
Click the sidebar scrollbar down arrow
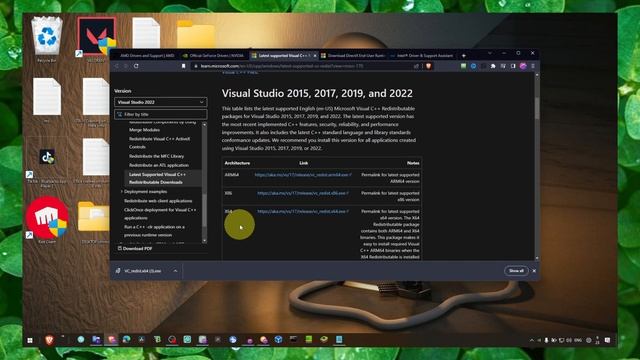[x=204, y=241]
